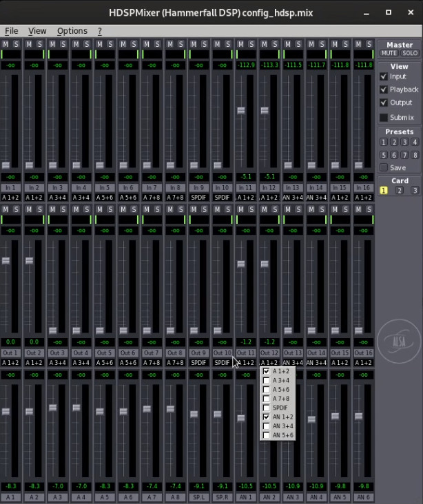Open the A 1+2 destination selector below Out 2
Image resolution: width=423 pixels, height=504 pixels.
(34, 363)
